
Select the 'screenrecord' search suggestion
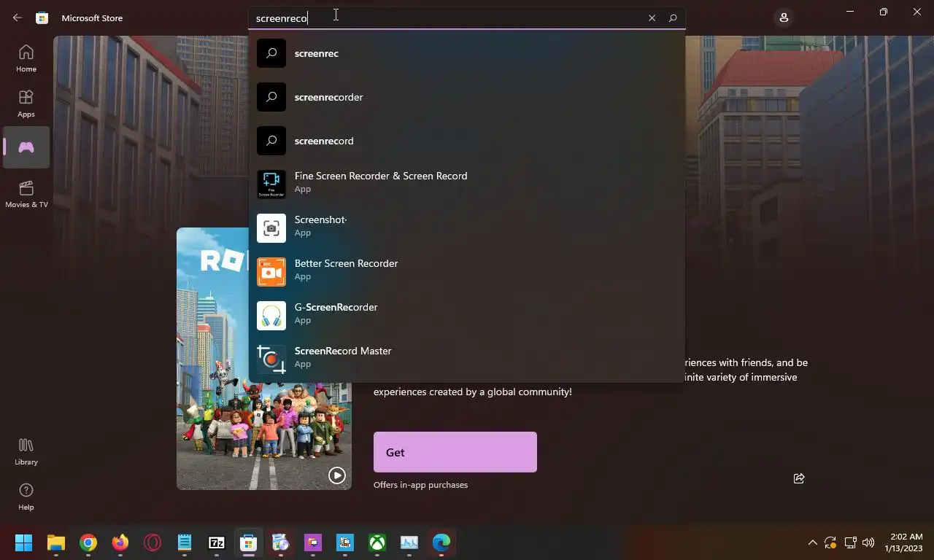click(x=467, y=141)
